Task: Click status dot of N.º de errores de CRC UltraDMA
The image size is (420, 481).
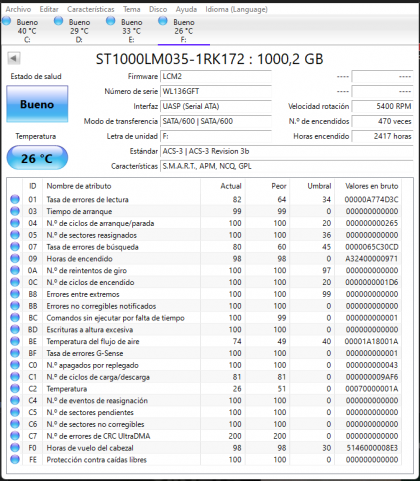Action: (x=15, y=436)
